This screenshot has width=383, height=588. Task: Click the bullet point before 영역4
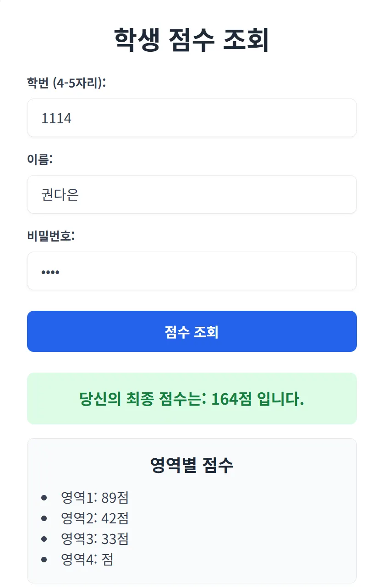[44, 560]
